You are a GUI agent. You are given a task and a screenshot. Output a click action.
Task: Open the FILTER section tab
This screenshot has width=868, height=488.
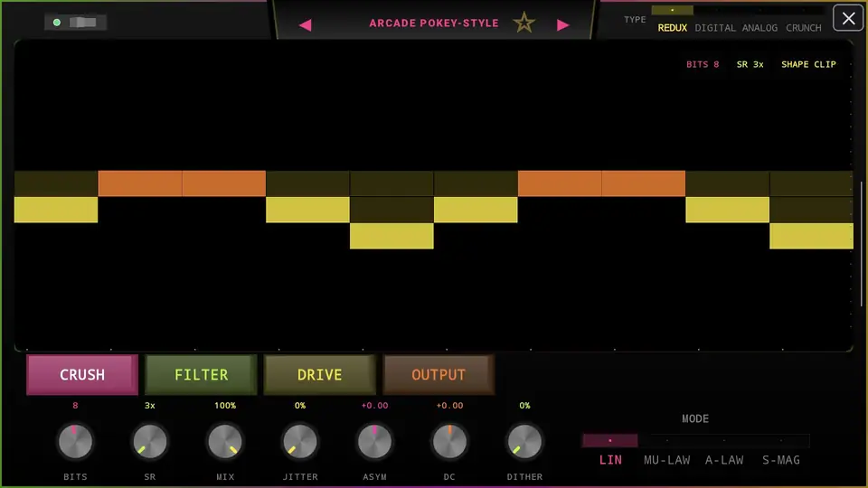coord(201,374)
